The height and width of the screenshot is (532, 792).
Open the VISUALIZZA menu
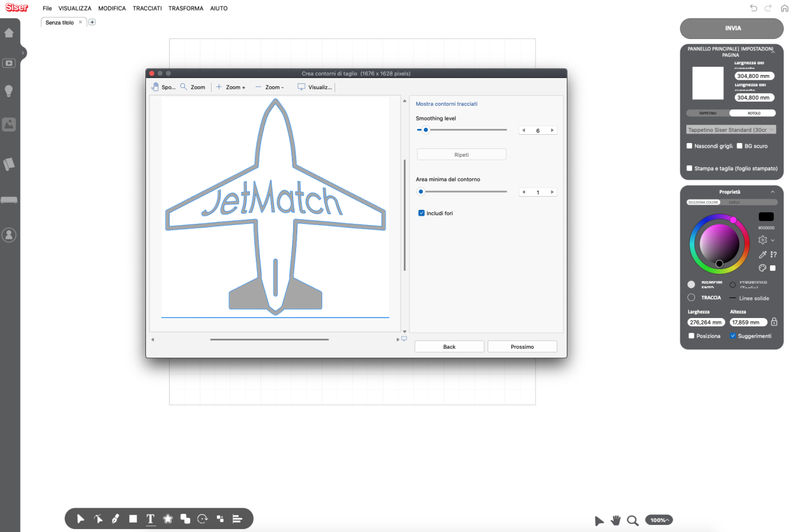tap(75, 8)
